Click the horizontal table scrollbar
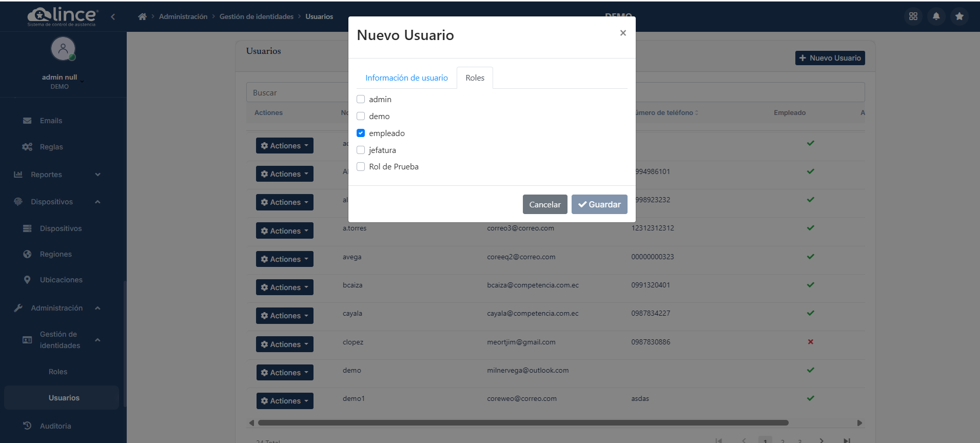Image resolution: width=980 pixels, height=443 pixels. [523, 423]
